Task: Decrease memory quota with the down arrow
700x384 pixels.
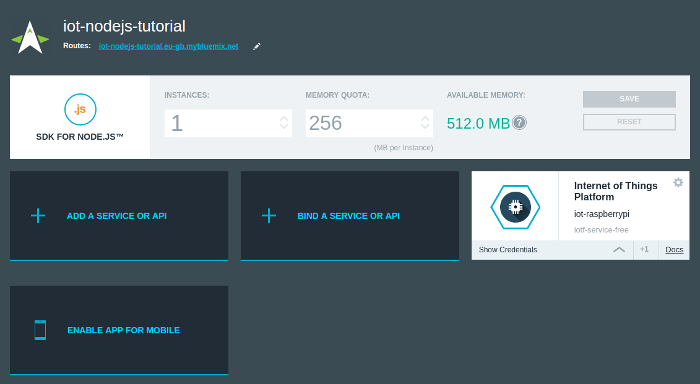Action: [425, 126]
